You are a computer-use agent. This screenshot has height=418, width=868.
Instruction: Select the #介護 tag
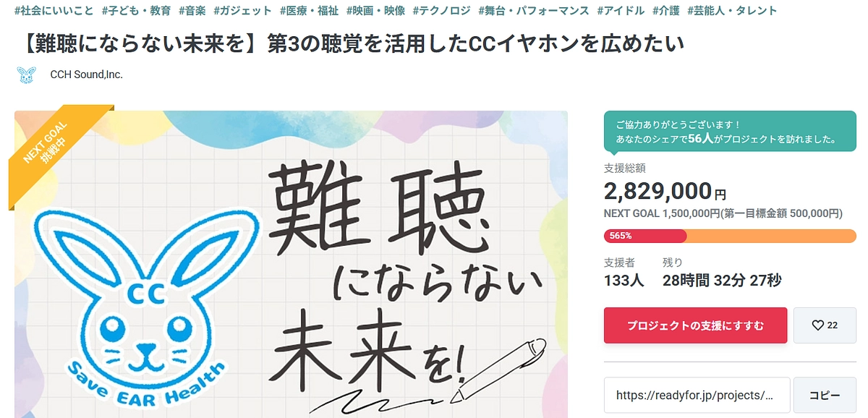666,11
